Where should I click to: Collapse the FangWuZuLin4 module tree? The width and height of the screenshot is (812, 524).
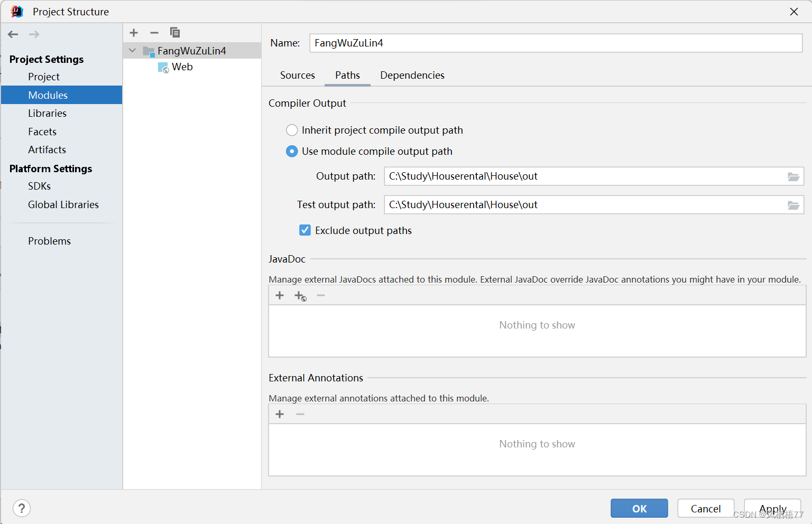(x=132, y=50)
